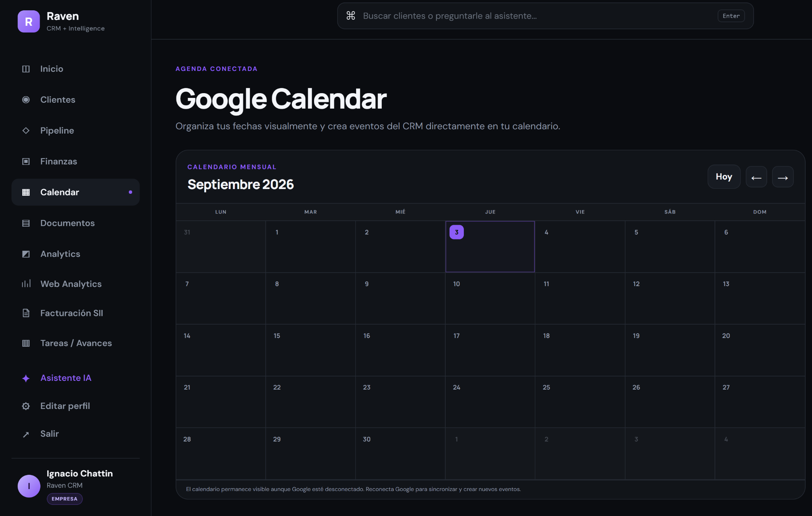
Task: Select September 10 day cell
Action: tap(490, 298)
